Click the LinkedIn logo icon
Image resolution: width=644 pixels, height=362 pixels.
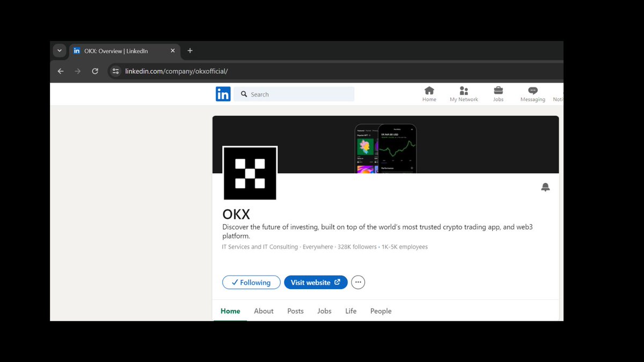pyautogui.click(x=223, y=94)
